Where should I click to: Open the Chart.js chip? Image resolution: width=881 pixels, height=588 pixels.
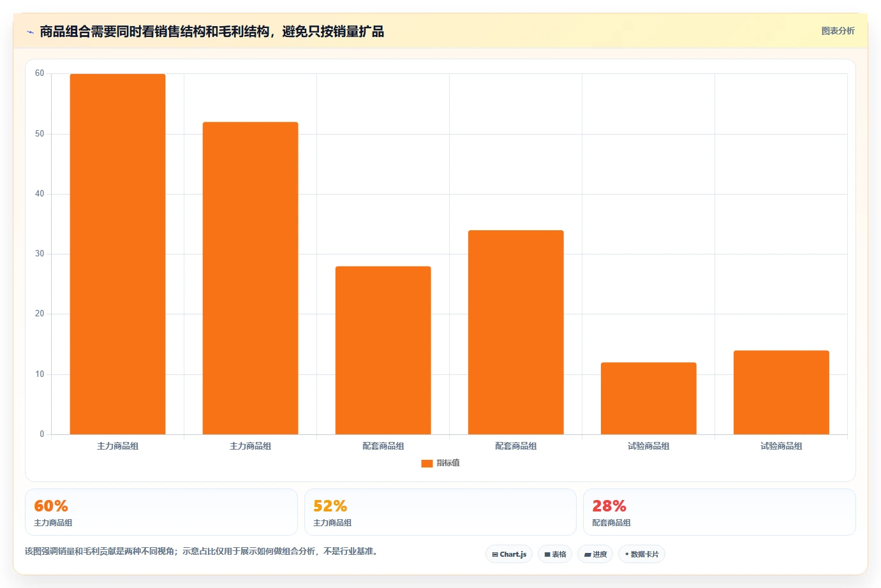pyautogui.click(x=509, y=554)
